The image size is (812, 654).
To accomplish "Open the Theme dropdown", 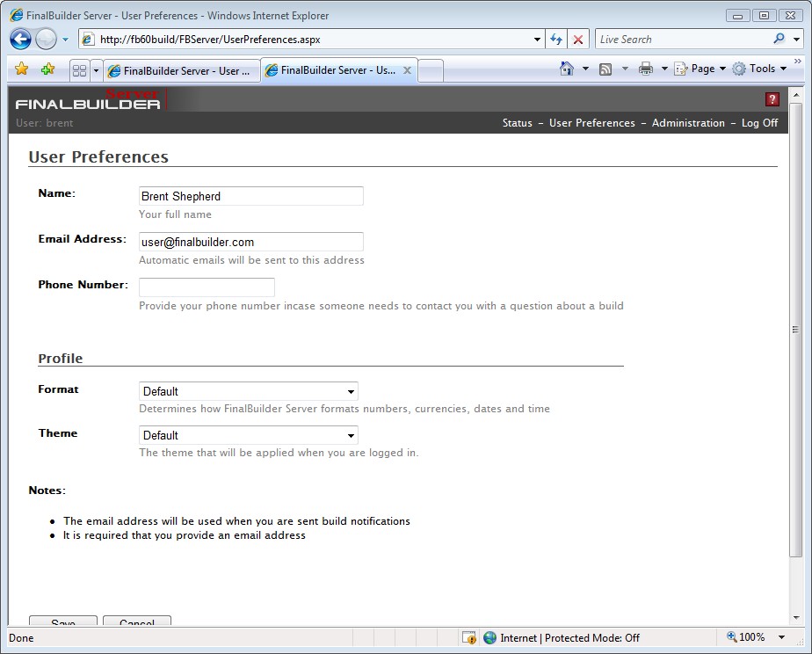I will [x=249, y=435].
